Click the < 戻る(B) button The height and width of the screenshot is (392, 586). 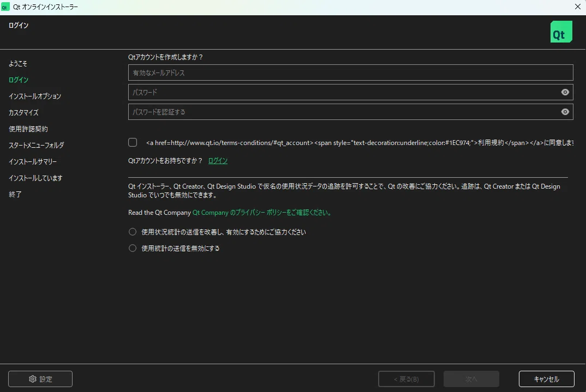click(406, 379)
